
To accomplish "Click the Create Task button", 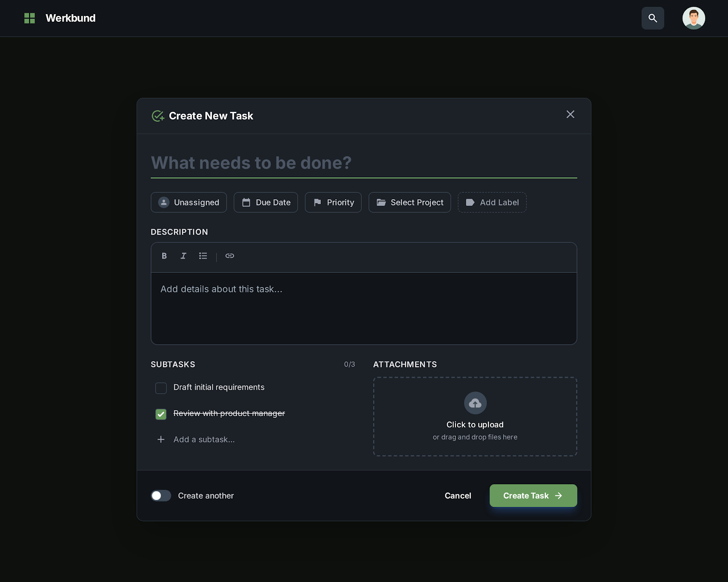I will [x=533, y=496].
